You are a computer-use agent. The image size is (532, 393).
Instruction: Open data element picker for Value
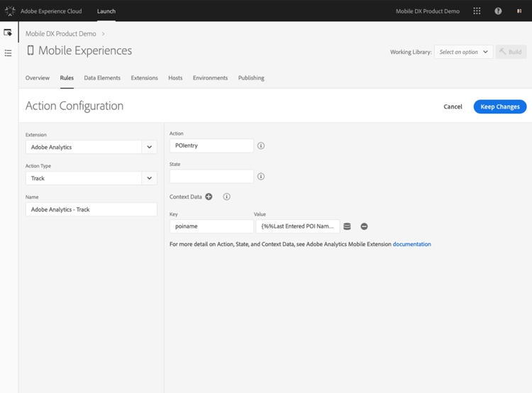(347, 226)
